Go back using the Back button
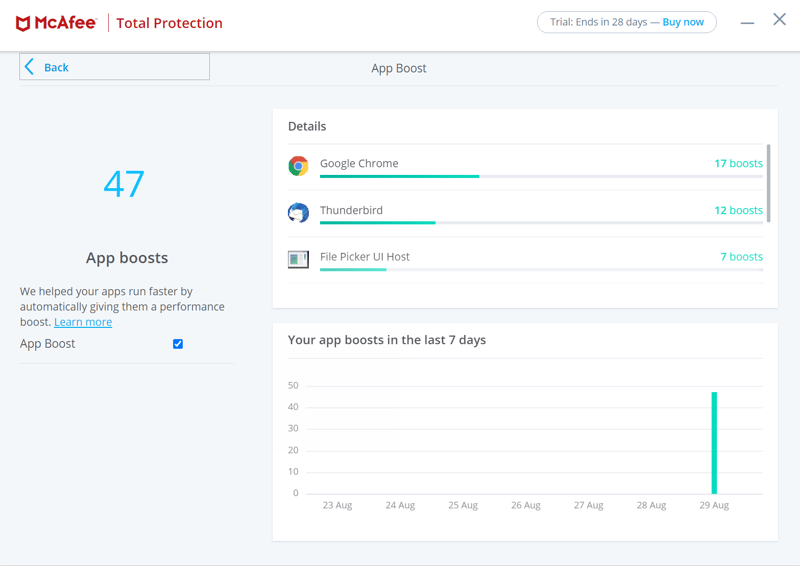Viewport: 800px width, 566px height. 114,67
